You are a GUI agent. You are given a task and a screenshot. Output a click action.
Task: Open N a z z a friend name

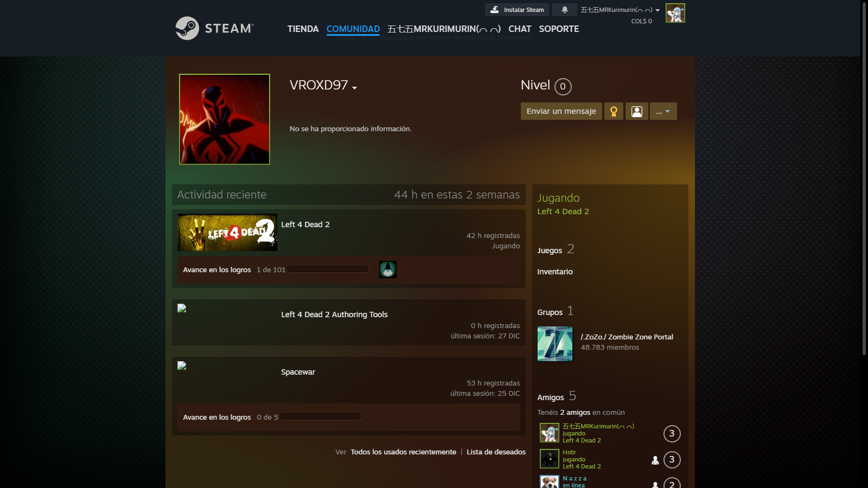click(575, 478)
